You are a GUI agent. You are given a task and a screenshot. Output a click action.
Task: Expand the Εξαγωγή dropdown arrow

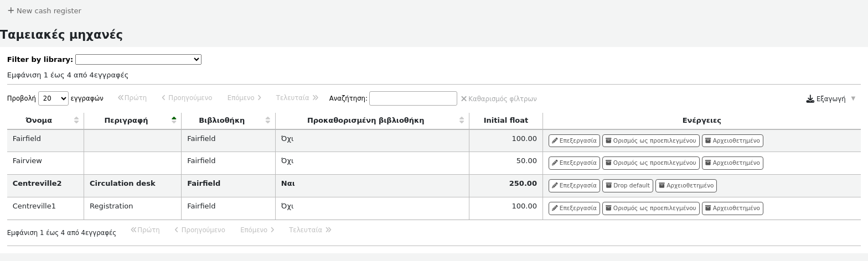tap(853, 98)
